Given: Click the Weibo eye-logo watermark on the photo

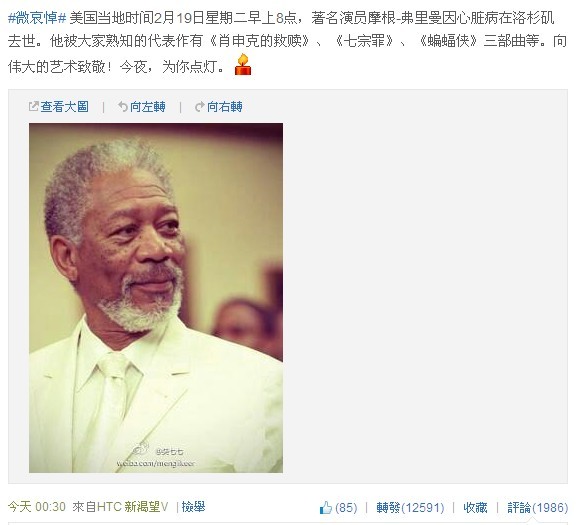Looking at the screenshot, I should [141, 450].
